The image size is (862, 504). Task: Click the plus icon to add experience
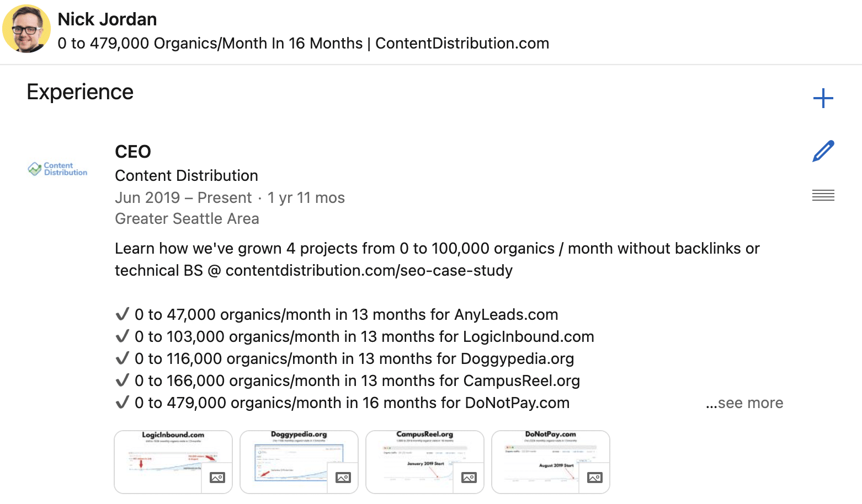pyautogui.click(x=823, y=98)
